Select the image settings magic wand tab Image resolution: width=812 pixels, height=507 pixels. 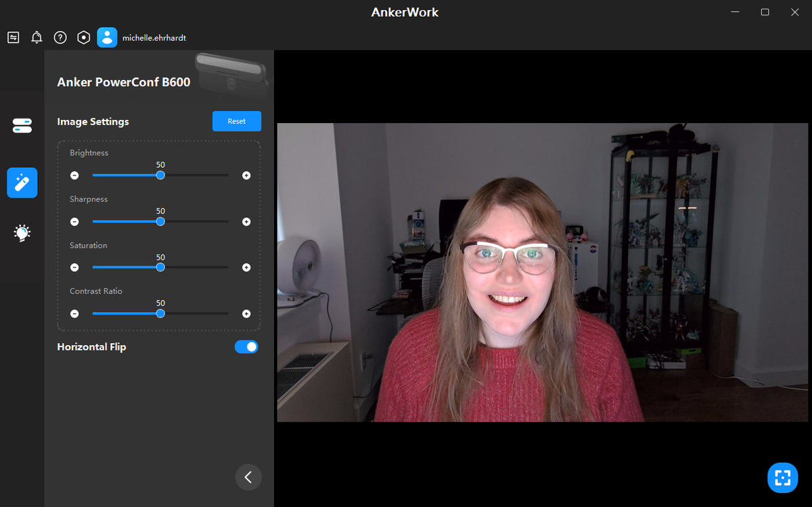pos(22,183)
